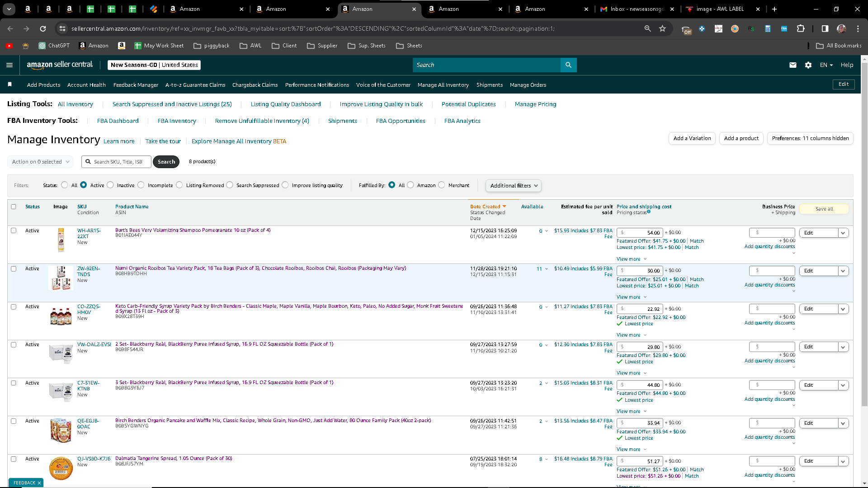Open the ChatGPT bookmark
The image size is (868, 488).
54,46
